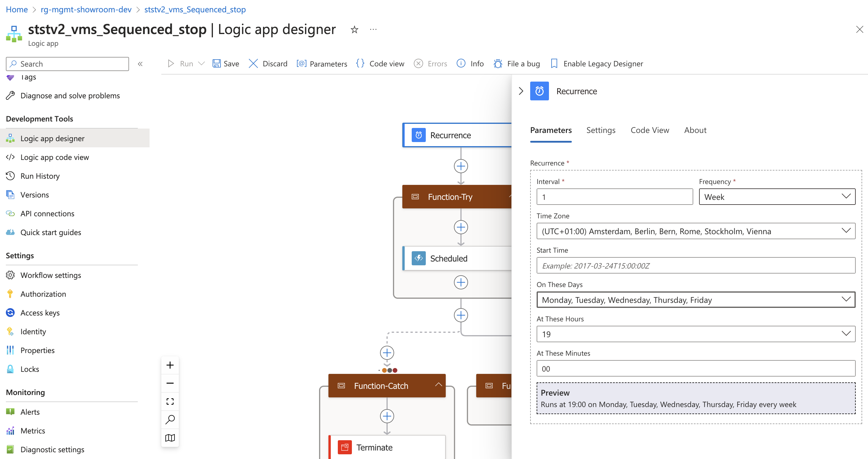This screenshot has width=868, height=459.
Task: Click the Logic app designer icon
Action: click(11, 138)
